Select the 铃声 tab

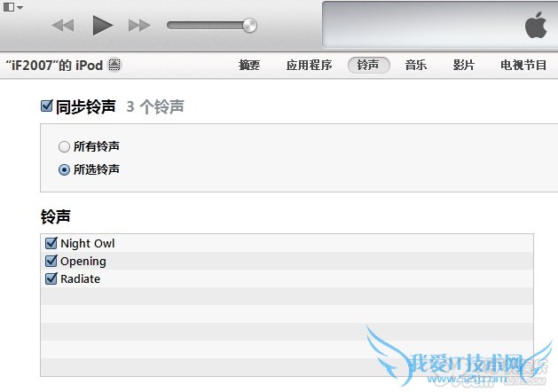tap(368, 65)
